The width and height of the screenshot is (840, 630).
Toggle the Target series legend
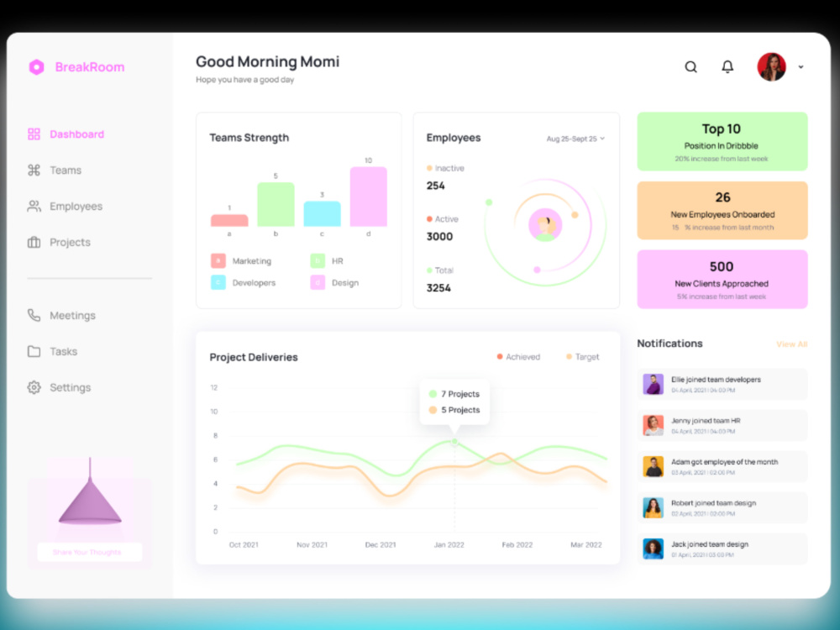pyautogui.click(x=582, y=357)
